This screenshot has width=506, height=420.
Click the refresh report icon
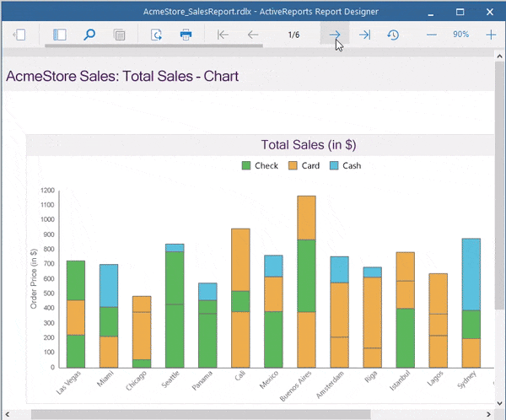tap(156, 35)
